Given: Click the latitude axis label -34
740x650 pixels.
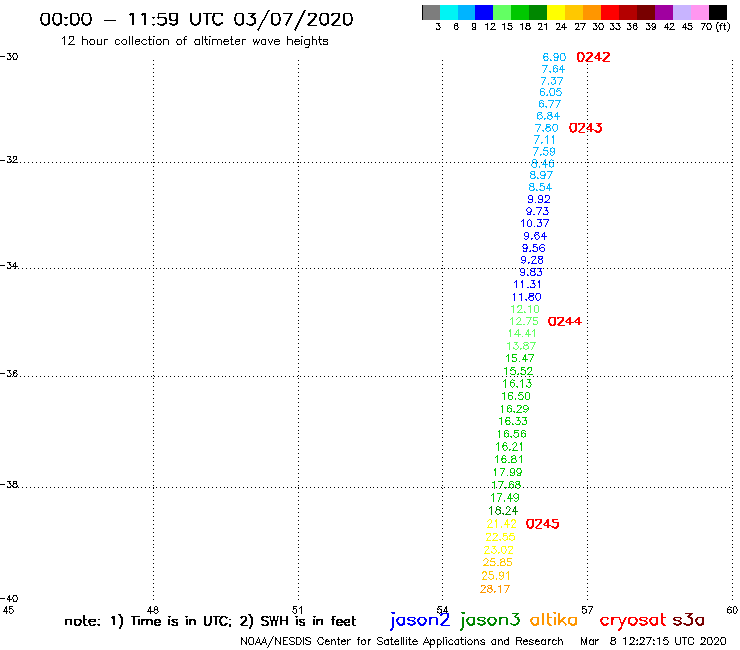Looking at the screenshot, I should click(9, 265).
